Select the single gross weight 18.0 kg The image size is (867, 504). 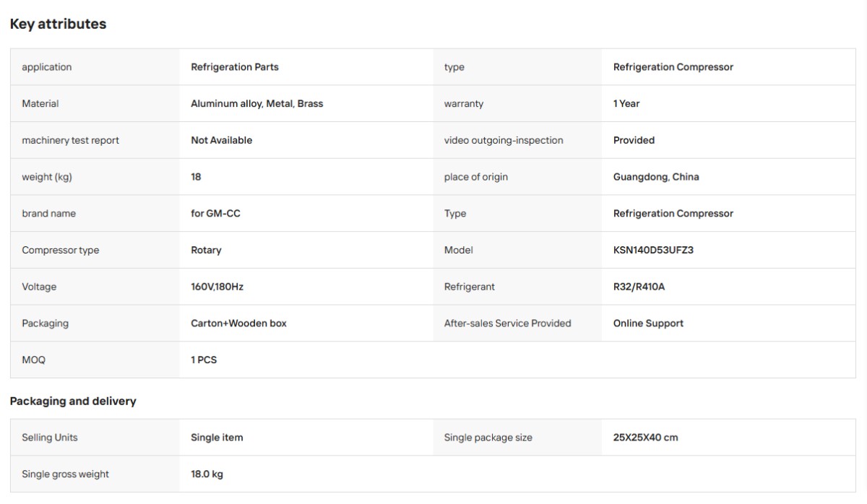coord(207,474)
